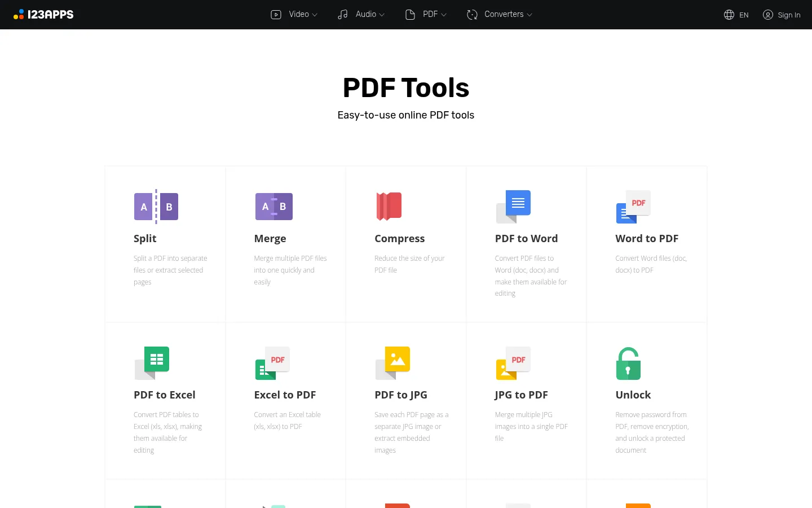Viewport: 812px width, 508px height.
Task: Click the Word to PDF icon
Action: [x=633, y=207]
